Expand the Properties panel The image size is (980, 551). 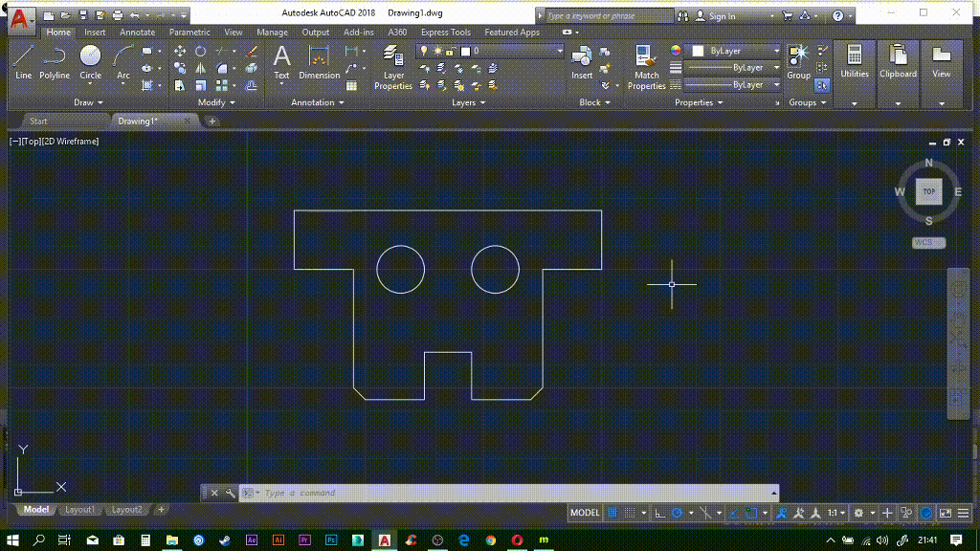pyautogui.click(x=699, y=102)
